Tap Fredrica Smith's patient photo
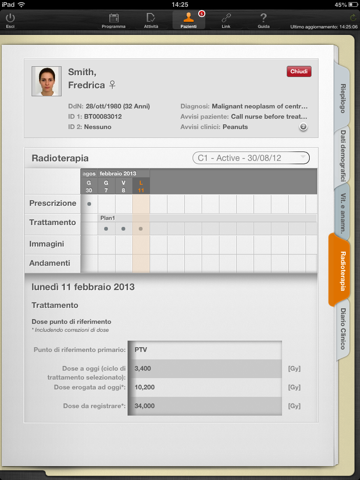Screen dimensions: 360x480 coord(47,81)
